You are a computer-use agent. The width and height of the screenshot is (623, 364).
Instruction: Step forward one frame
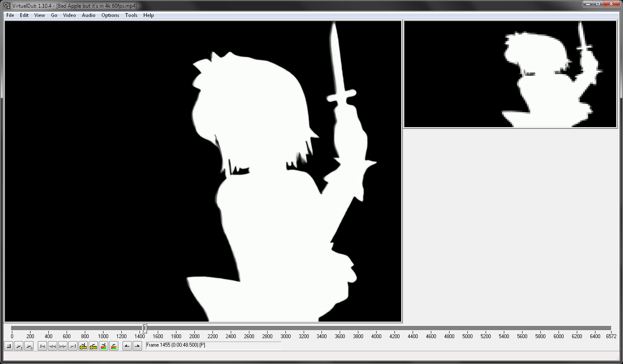[x=63, y=346]
